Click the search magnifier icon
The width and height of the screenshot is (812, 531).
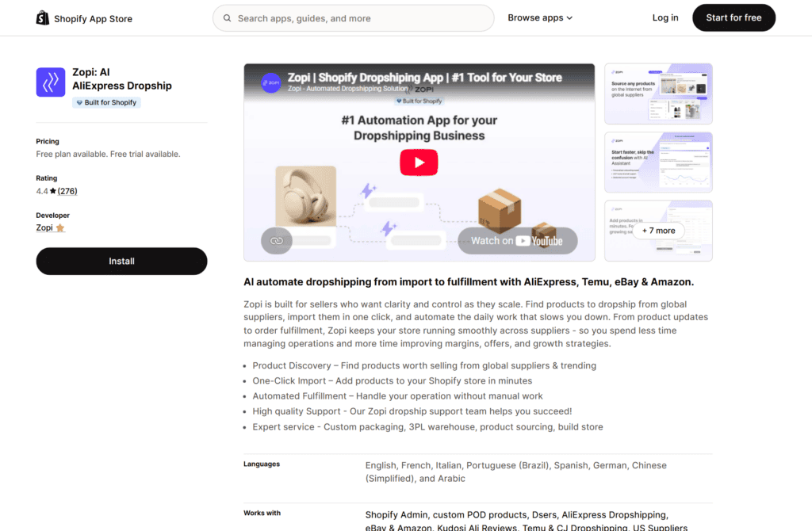click(227, 18)
